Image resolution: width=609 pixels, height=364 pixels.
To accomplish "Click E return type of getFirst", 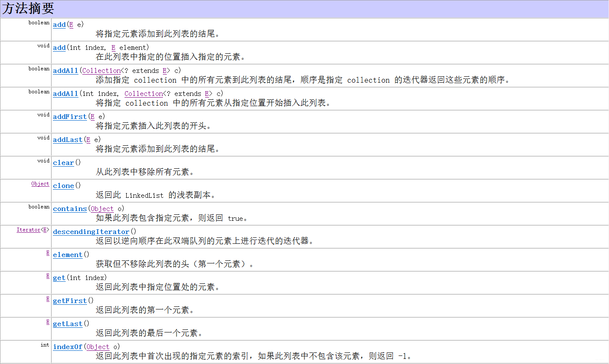I will (48, 299).
